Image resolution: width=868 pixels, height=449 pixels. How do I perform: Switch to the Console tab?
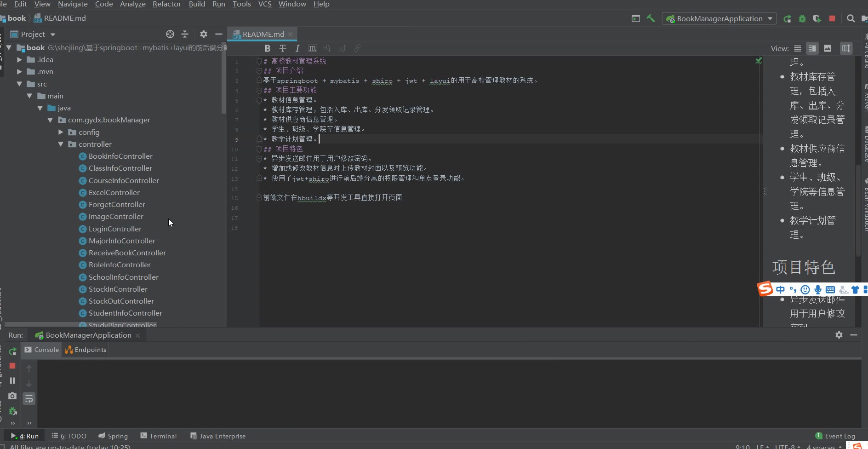[42, 350]
